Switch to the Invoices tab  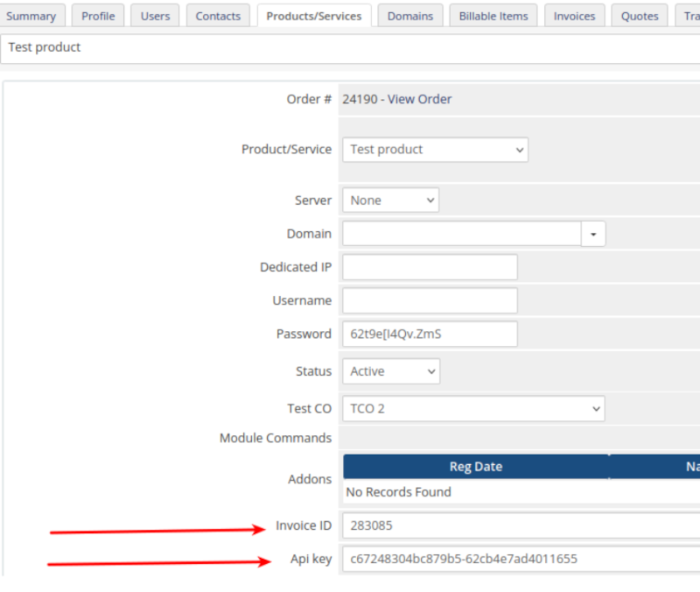(x=574, y=16)
